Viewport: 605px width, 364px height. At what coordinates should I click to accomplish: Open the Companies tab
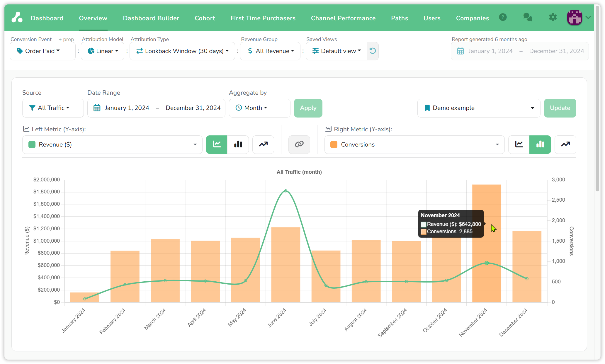point(473,18)
